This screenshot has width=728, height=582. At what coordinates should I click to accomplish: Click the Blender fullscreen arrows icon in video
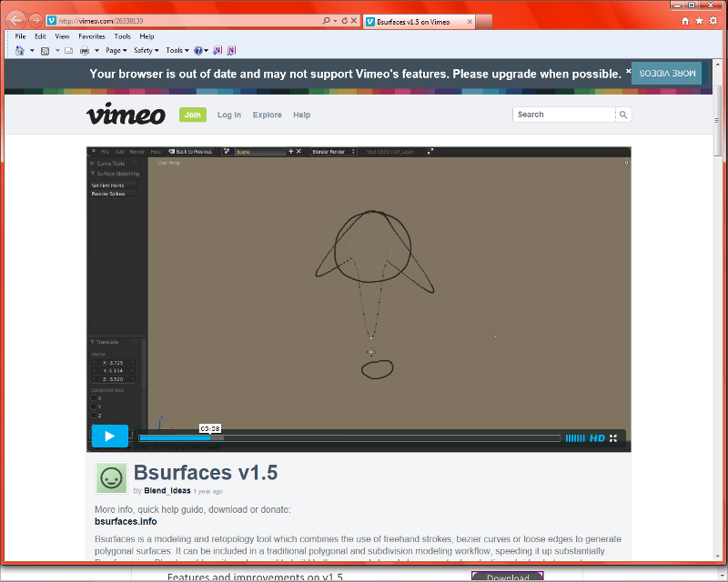[430, 151]
